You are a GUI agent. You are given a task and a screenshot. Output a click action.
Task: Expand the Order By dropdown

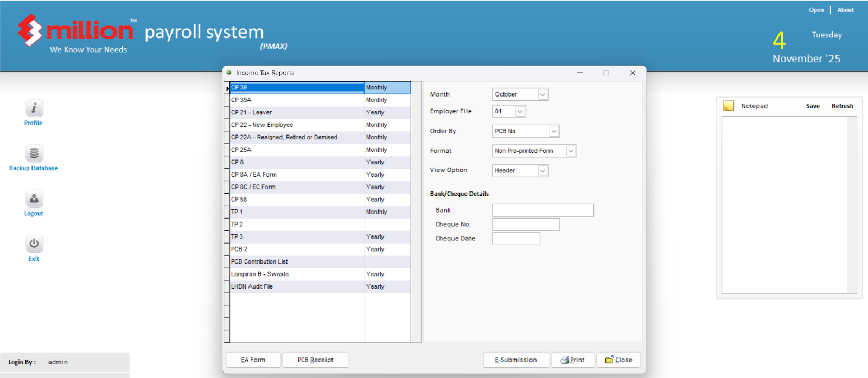[x=553, y=131]
